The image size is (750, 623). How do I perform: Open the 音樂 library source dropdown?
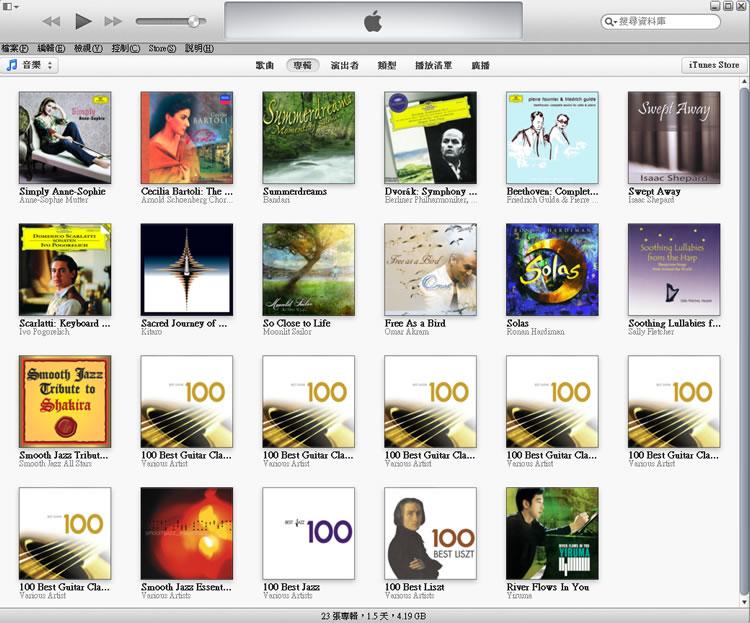(x=30, y=65)
